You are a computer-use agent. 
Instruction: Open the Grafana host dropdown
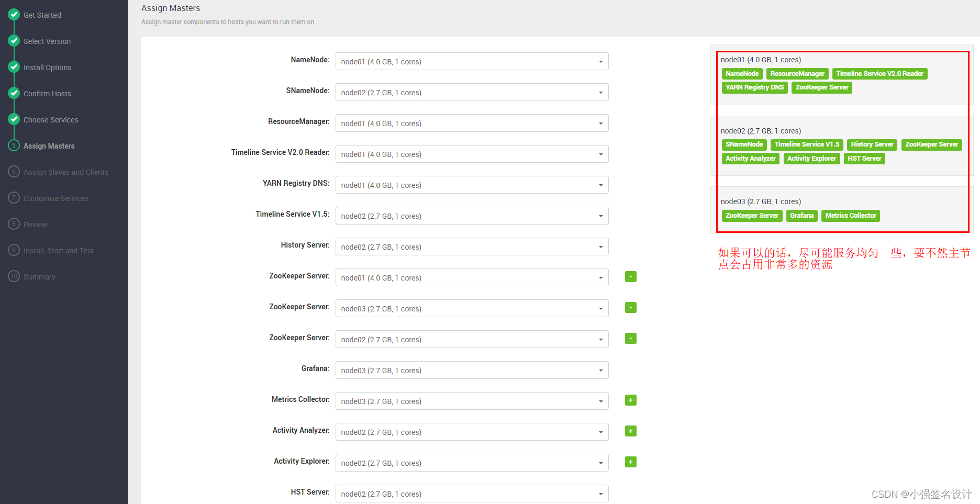pos(472,370)
